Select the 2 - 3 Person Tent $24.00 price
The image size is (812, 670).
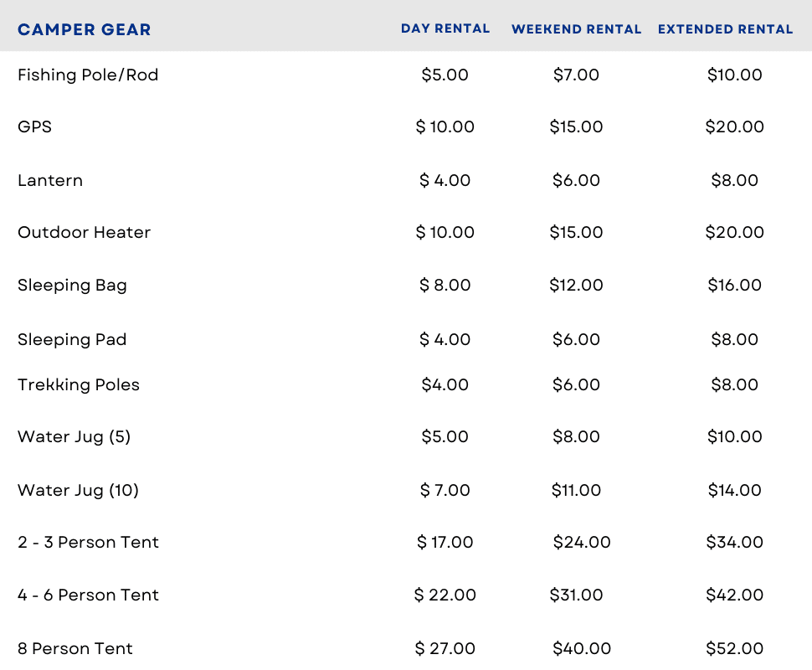582,542
